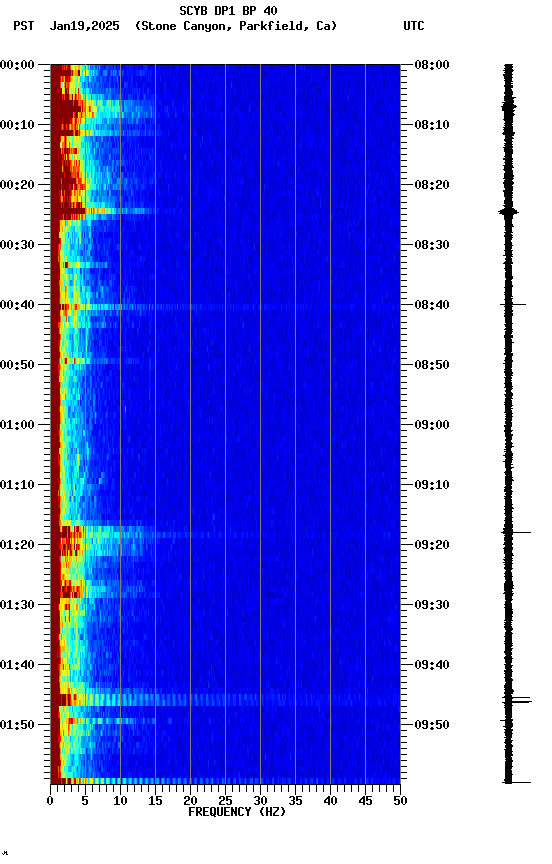Click the broadband event band near 09:46 UTC
The image size is (552, 864).
225,699
